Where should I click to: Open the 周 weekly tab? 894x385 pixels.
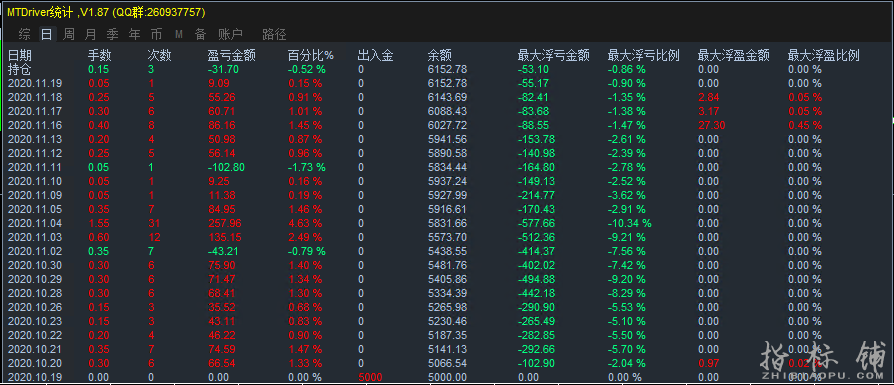[x=68, y=34]
